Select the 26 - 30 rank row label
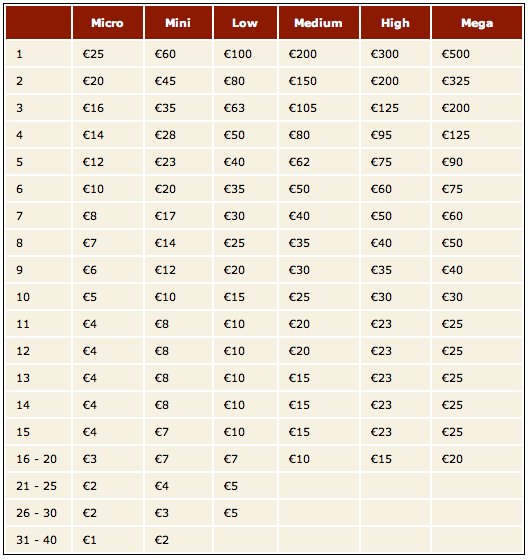Viewport: 529px width, 559px height. click(x=38, y=513)
